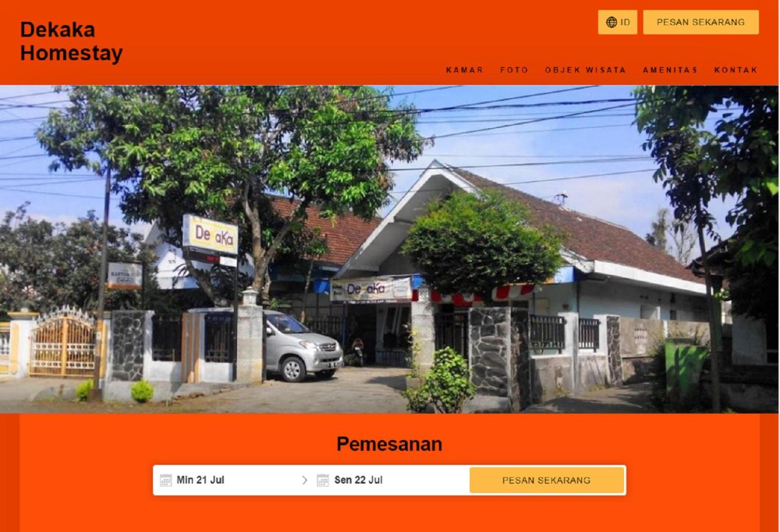Viewport: 780px width, 532px height.
Task: Click the Pemesanan heading
Action: 389,444
